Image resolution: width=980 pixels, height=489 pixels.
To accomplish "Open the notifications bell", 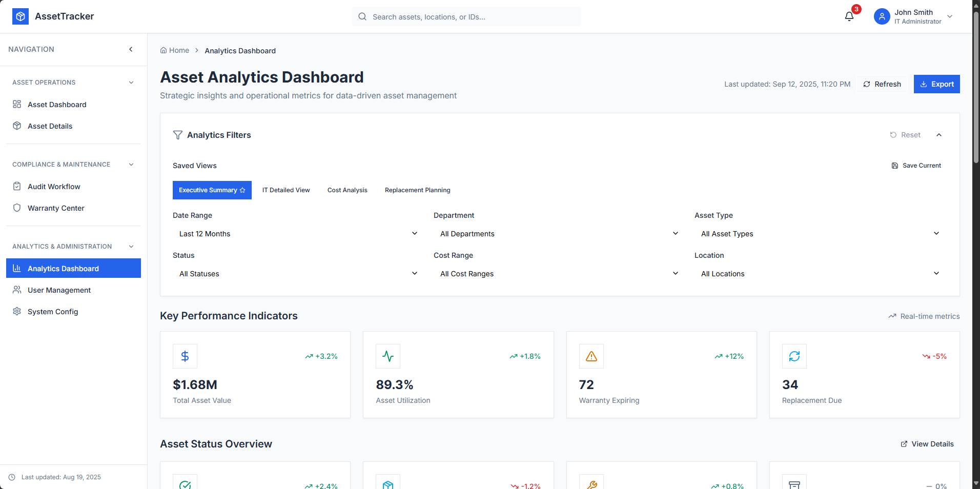I will coord(849,16).
